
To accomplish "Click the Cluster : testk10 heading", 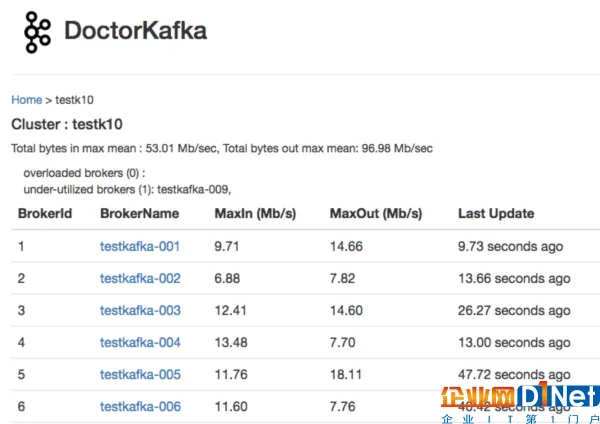I will pos(66,124).
